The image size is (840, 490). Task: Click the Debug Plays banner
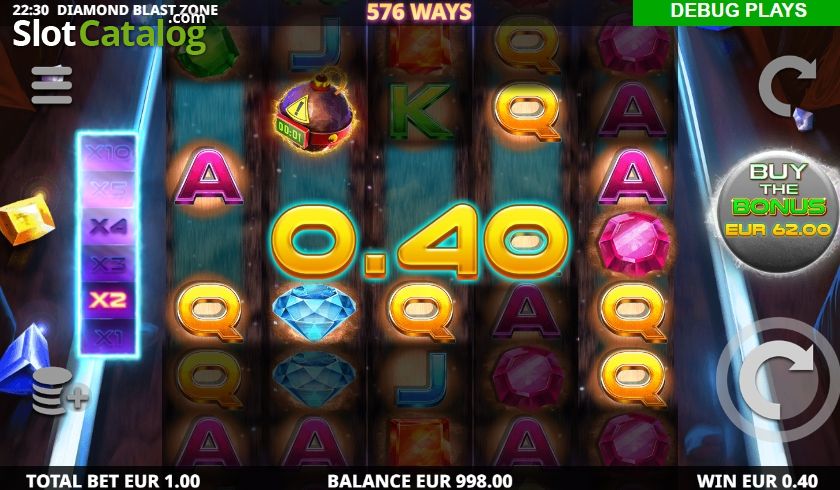click(x=737, y=12)
